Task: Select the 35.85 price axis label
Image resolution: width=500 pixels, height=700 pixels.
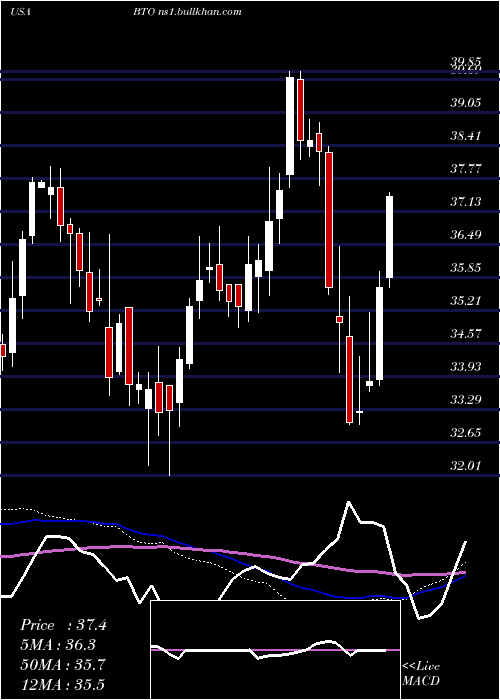Action: pos(466,268)
